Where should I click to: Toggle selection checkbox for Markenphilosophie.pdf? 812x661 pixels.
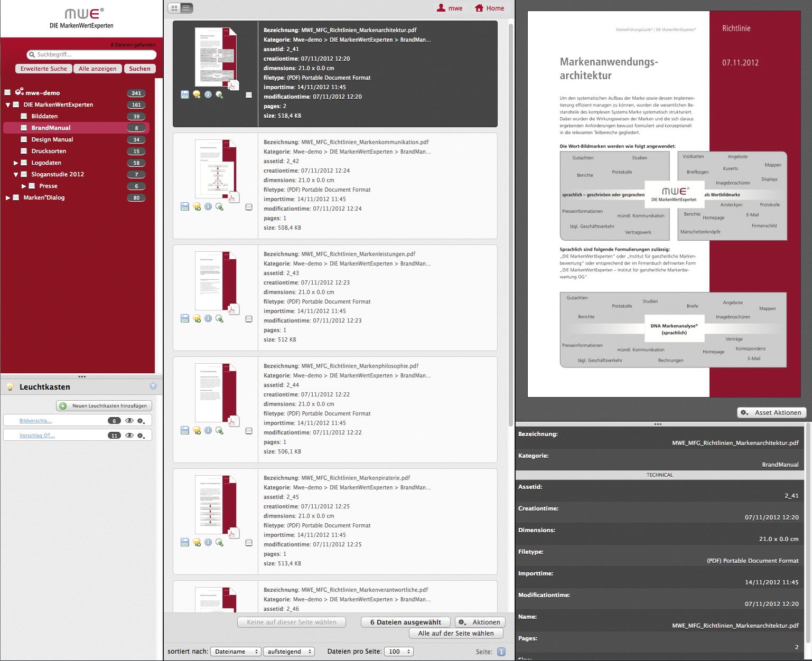[249, 431]
